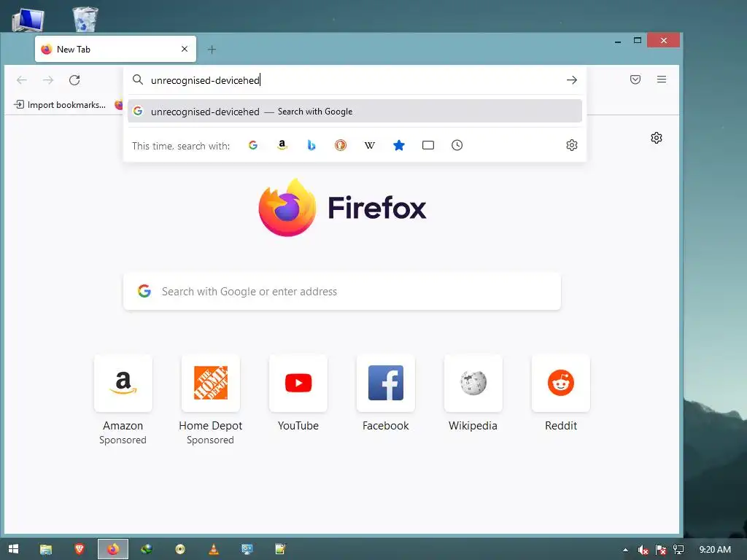Screen dimensions: 747x560
Task: Open the network tray icon
Action: (x=678, y=550)
